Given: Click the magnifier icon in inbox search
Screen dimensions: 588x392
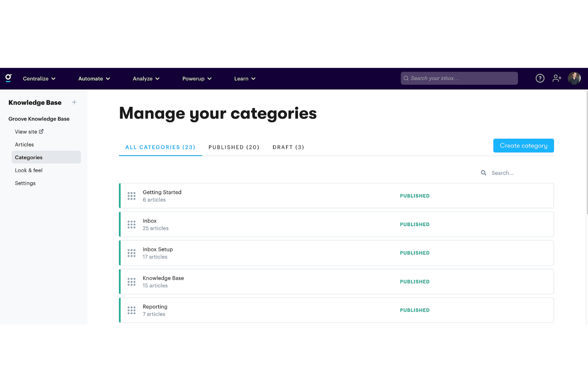Looking at the screenshot, I should (406, 78).
